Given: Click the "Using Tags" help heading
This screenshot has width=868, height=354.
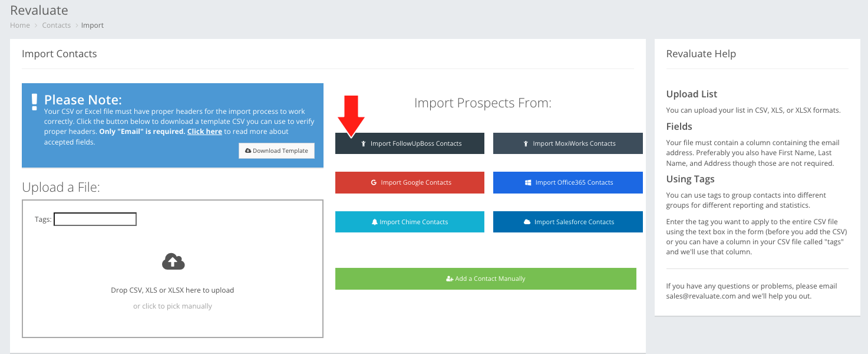Looking at the screenshot, I should pos(691,179).
